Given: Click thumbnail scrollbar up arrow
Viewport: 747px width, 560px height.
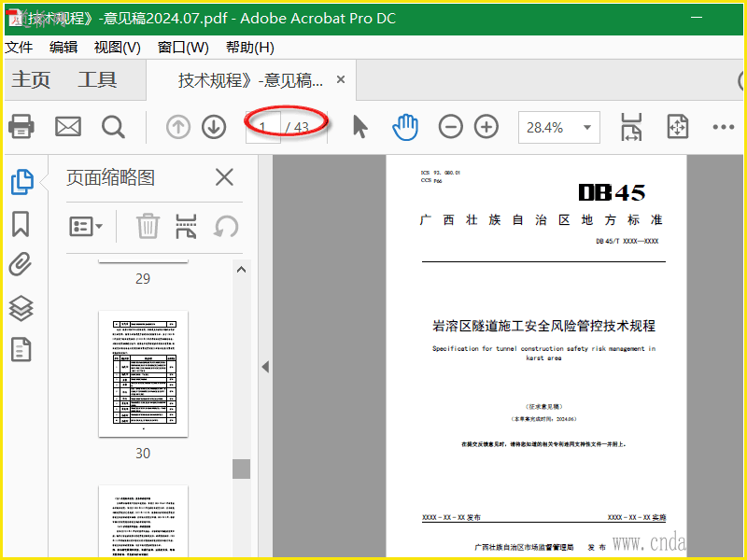Looking at the screenshot, I should click(x=242, y=270).
